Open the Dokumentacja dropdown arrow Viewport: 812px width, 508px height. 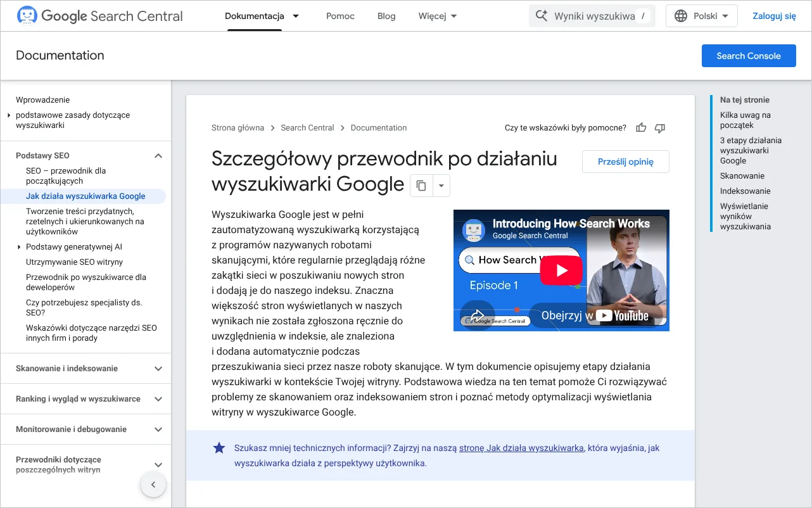pyautogui.click(x=296, y=16)
